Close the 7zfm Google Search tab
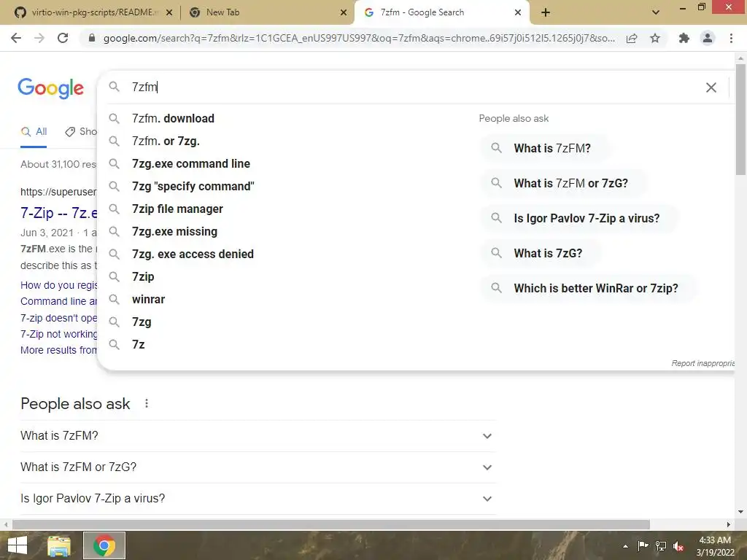 (518, 12)
